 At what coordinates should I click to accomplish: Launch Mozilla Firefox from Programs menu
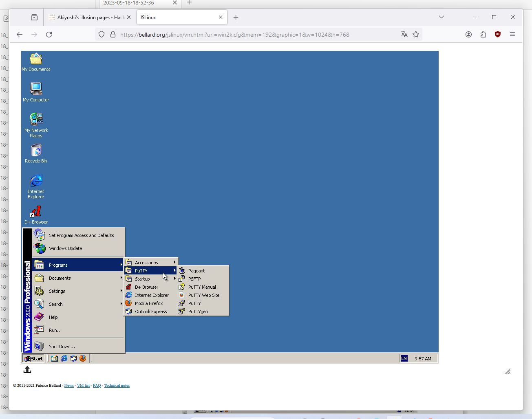pyautogui.click(x=151, y=303)
